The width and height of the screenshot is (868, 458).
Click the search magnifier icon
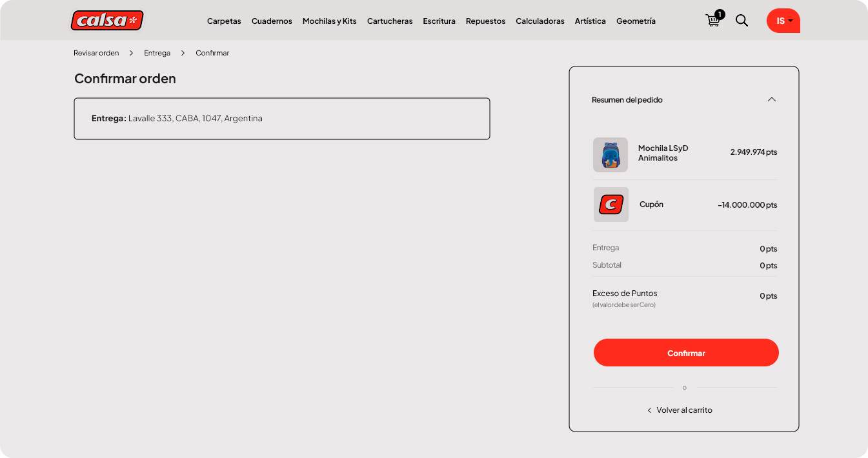[742, 21]
